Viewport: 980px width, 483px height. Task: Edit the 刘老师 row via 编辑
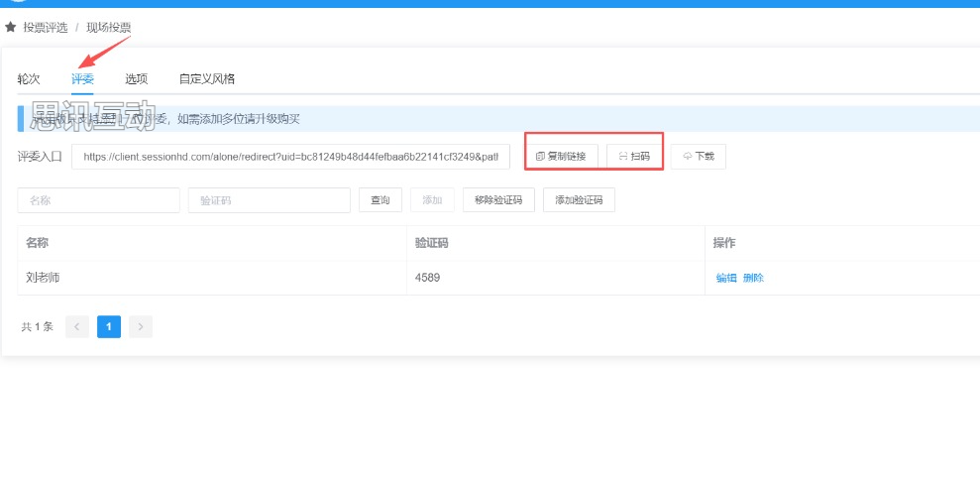coord(726,279)
